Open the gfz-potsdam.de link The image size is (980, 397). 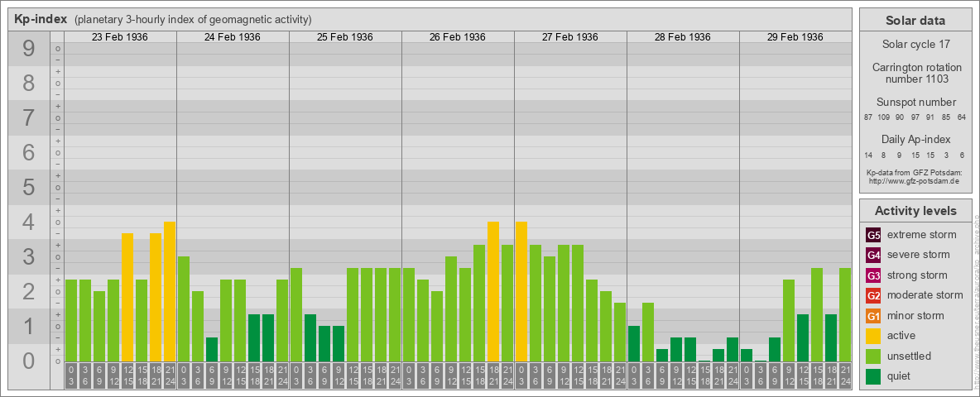[913, 180]
